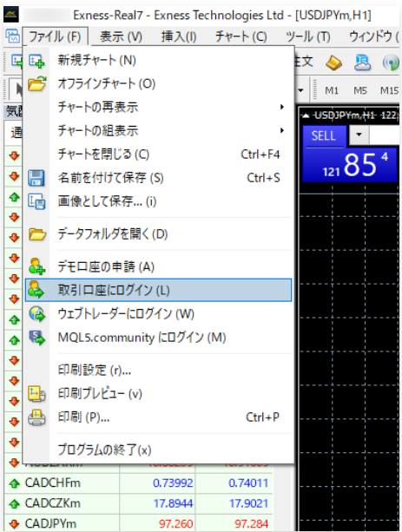Switch to M1 timeframe

click(332, 90)
